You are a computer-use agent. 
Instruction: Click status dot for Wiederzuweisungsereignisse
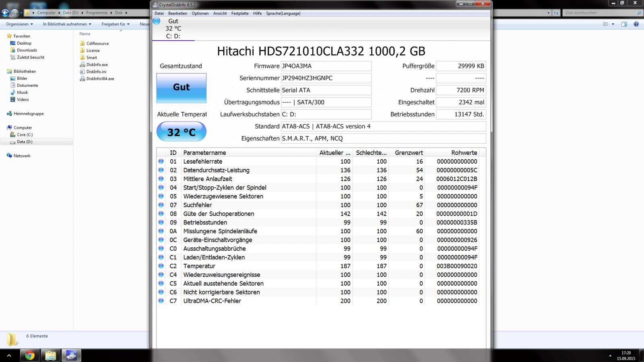(x=161, y=275)
